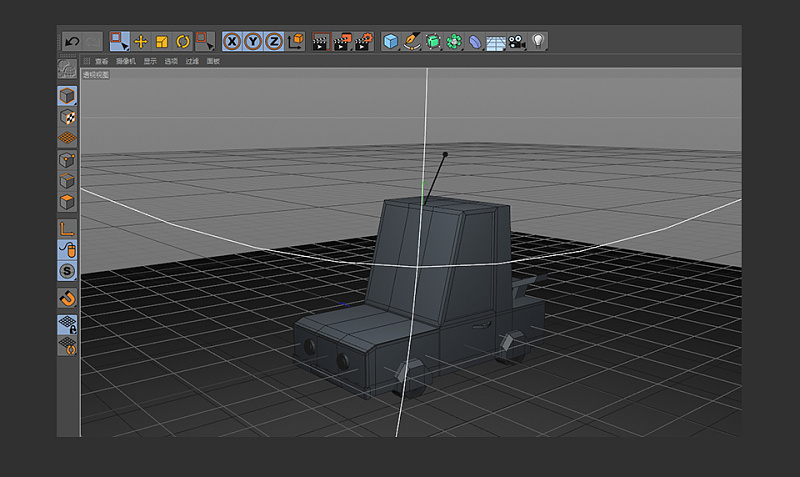Image resolution: width=800 pixels, height=477 pixels.
Task: Add a Camera object
Action: [517, 41]
